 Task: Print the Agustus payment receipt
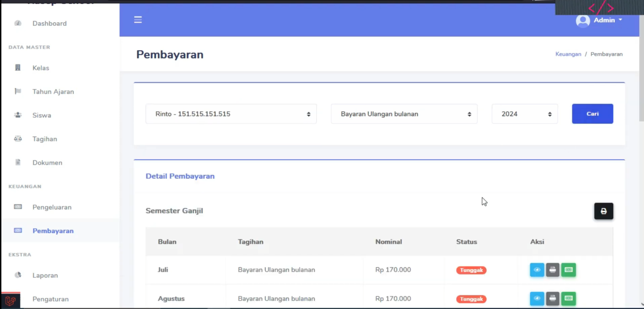pyautogui.click(x=553, y=299)
